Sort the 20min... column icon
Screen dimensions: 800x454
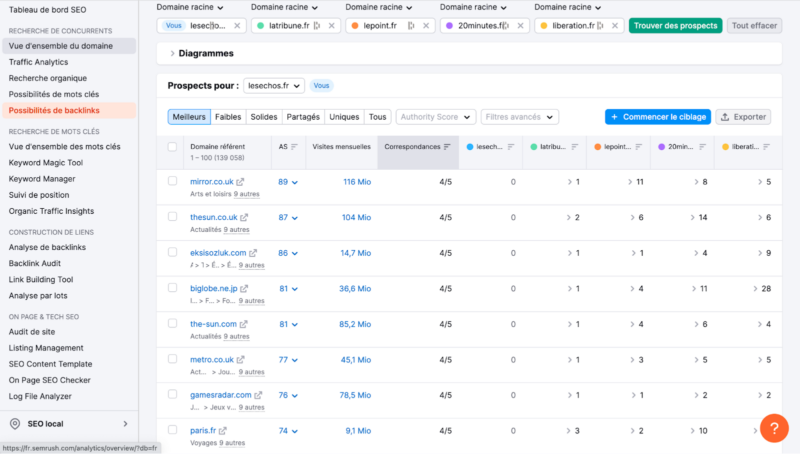click(x=702, y=147)
